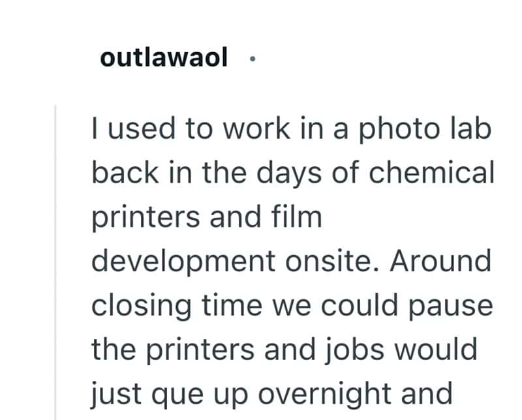522x420 pixels.
Task: Click the word "onsite." in the comment
Action: [332, 262]
